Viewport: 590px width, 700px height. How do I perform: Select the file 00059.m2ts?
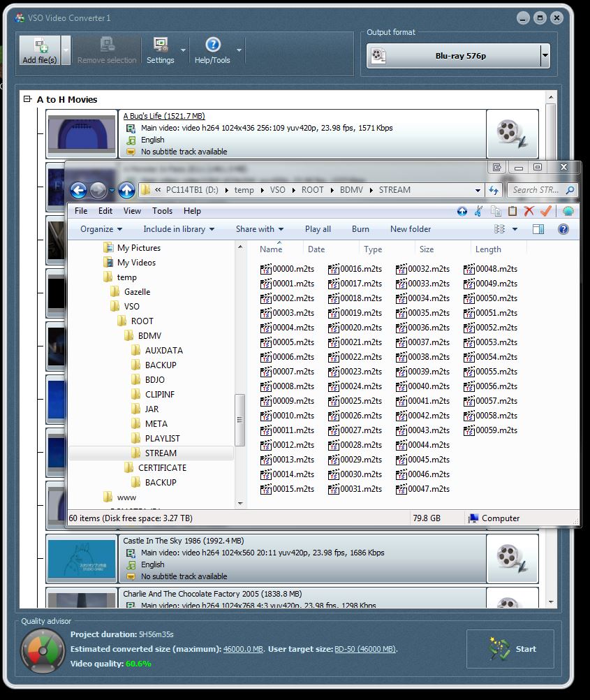pos(490,430)
